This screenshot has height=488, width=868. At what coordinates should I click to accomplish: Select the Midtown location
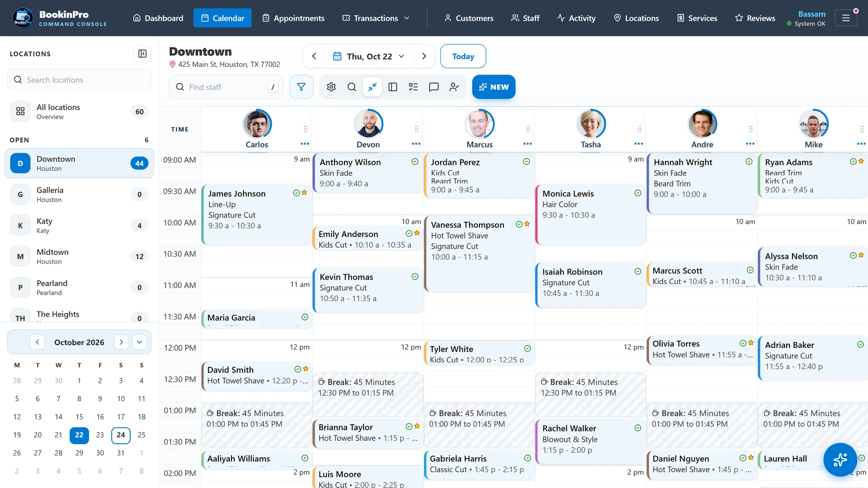tap(79, 256)
